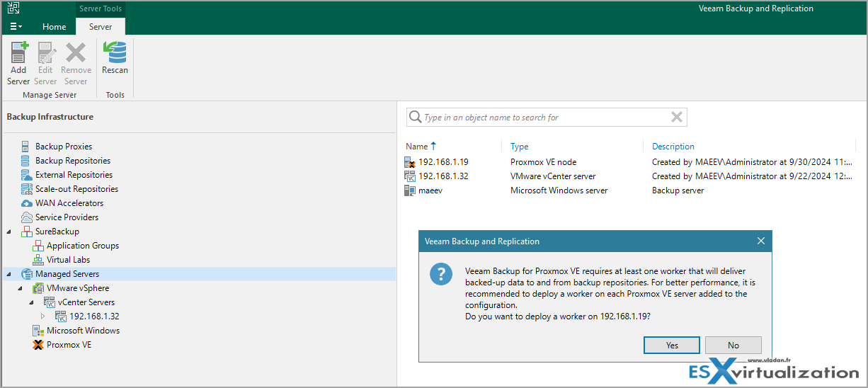Image resolution: width=868 pixels, height=388 pixels.
Task: Open the WAN Accelerators node
Action: (69, 203)
